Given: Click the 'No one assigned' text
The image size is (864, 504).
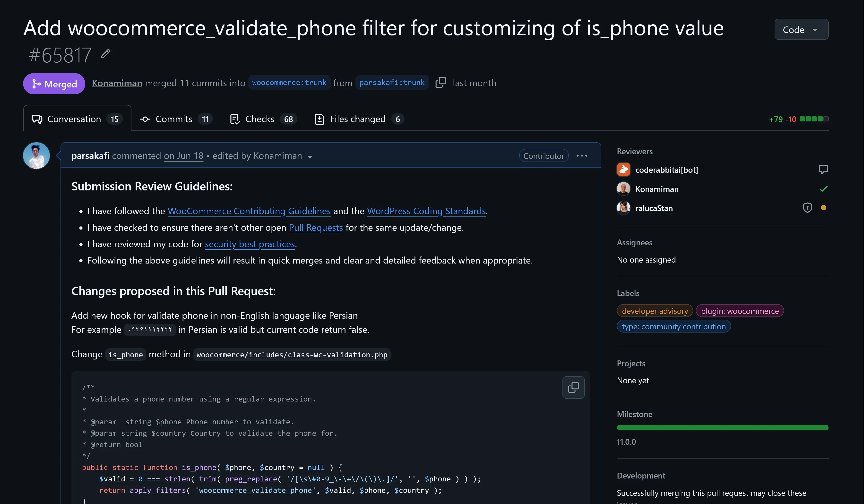Looking at the screenshot, I should point(646,260).
